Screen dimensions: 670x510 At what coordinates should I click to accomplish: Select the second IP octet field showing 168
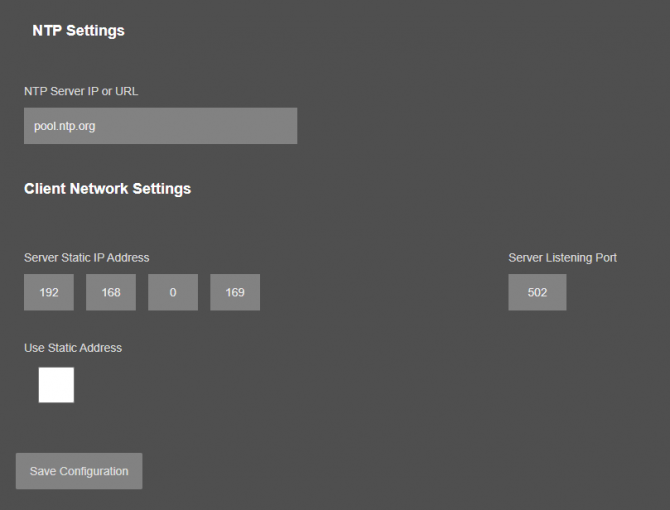(x=111, y=292)
